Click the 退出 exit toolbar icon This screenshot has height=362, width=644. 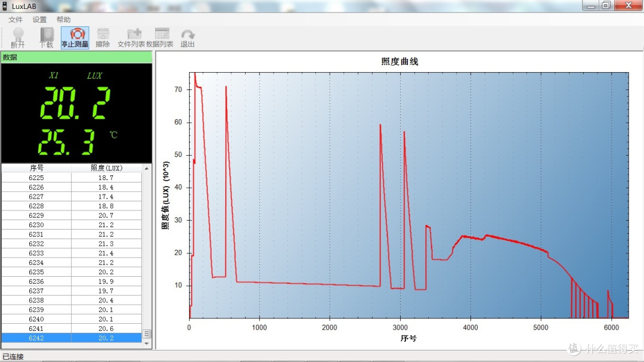[187, 38]
